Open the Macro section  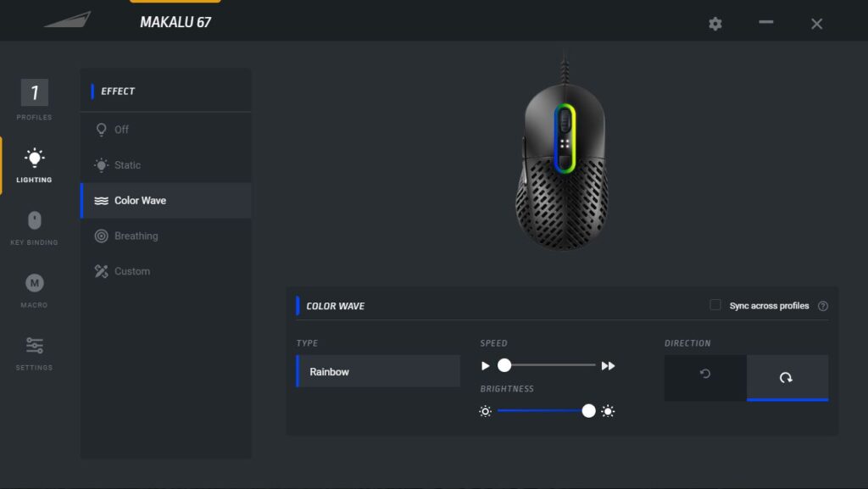(x=34, y=290)
